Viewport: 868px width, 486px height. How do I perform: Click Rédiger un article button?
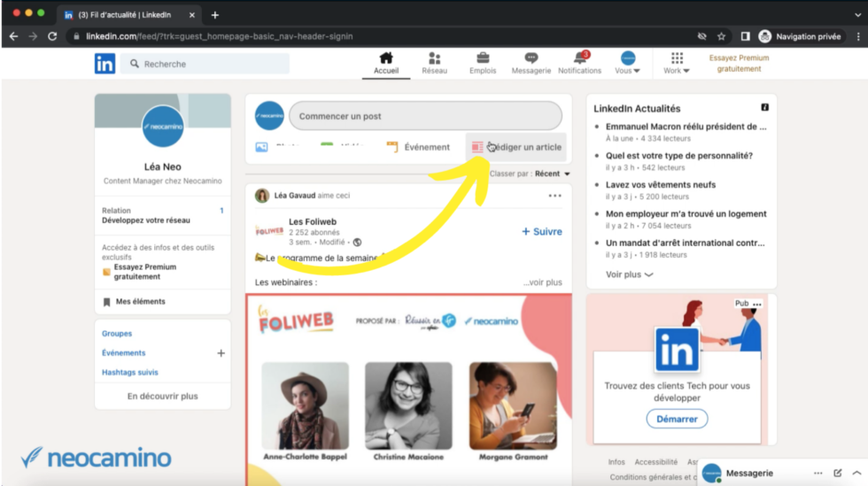tap(515, 147)
